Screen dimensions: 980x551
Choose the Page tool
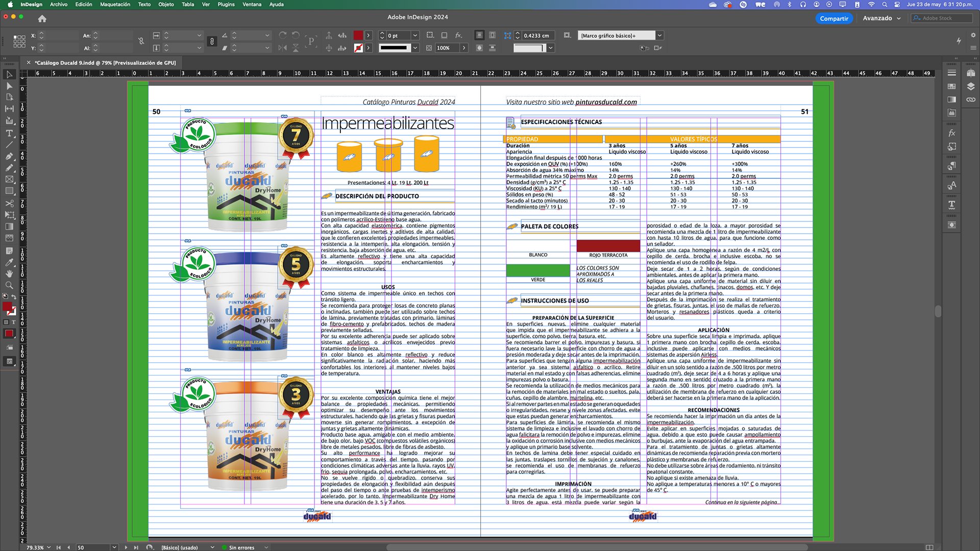pos(9,97)
